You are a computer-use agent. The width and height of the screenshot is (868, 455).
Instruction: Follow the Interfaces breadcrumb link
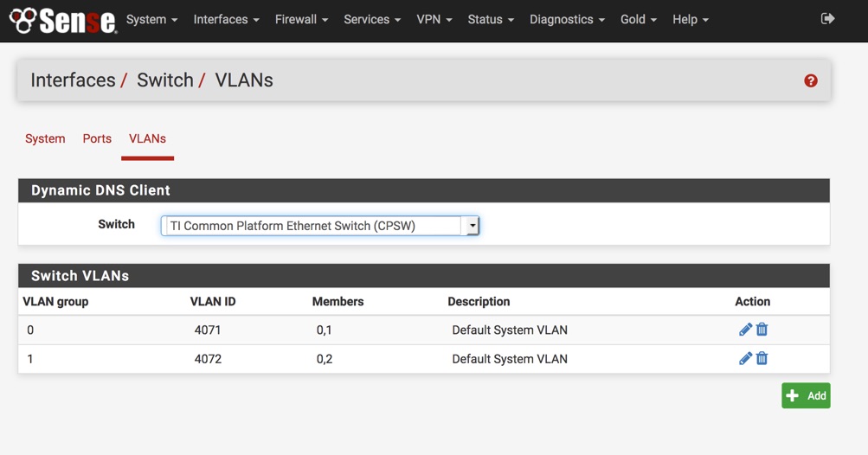73,80
